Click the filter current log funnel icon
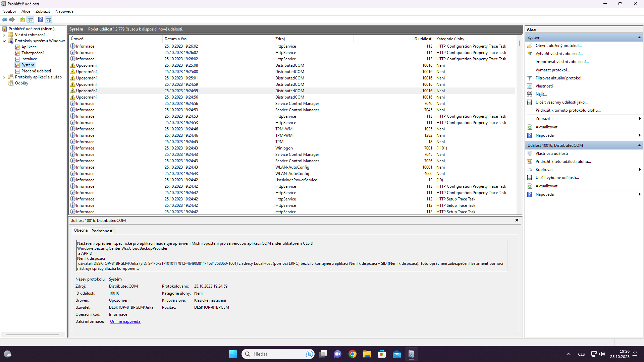 [x=530, y=78]
